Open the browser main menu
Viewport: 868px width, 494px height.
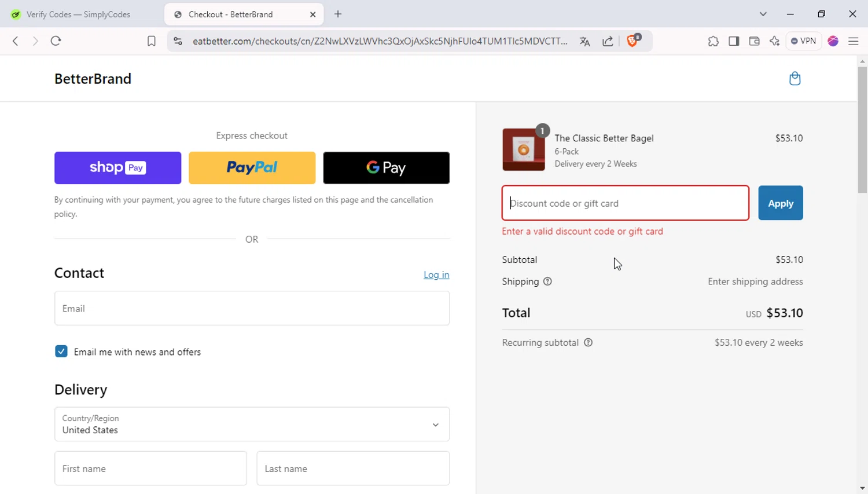(x=853, y=41)
